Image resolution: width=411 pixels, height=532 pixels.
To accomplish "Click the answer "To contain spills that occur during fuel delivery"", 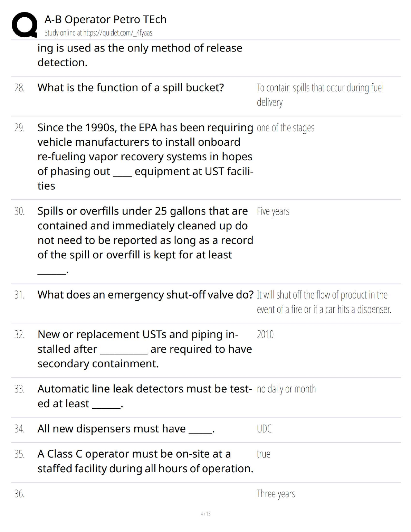I will tap(320, 95).
